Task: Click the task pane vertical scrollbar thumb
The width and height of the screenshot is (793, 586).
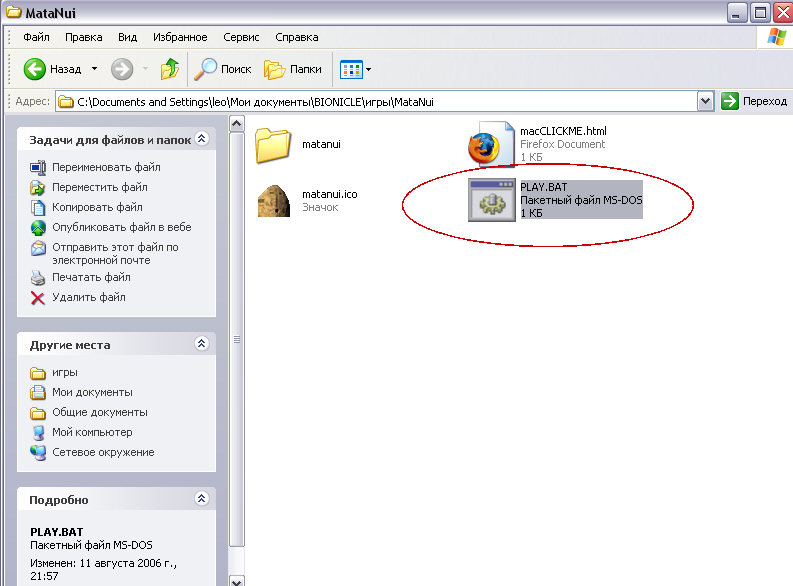Action: (x=237, y=339)
